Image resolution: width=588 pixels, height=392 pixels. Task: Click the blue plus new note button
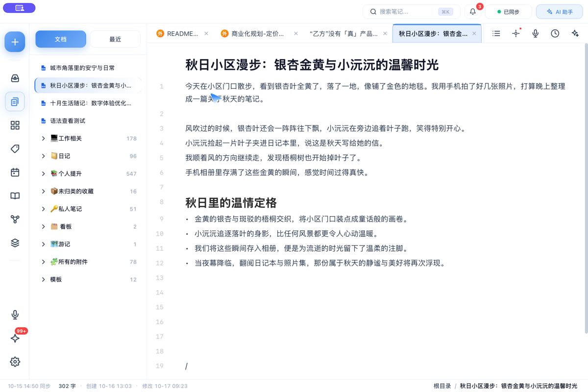pyautogui.click(x=15, y=42)
